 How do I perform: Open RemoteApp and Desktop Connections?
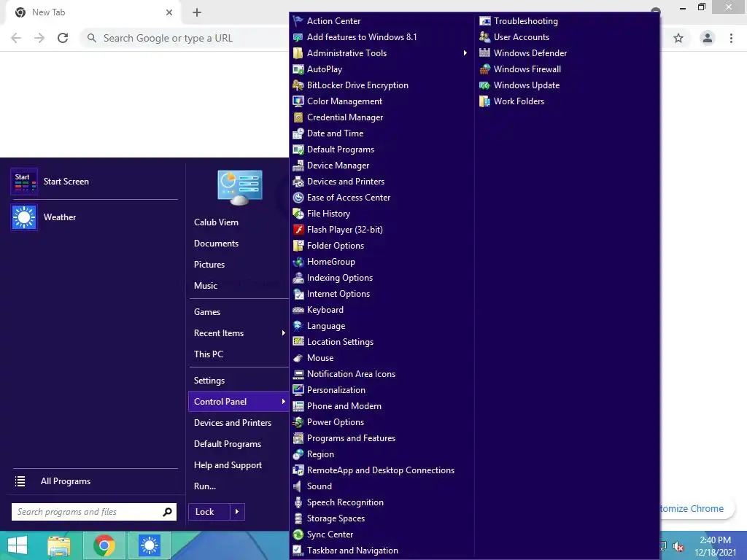point(379,470)
